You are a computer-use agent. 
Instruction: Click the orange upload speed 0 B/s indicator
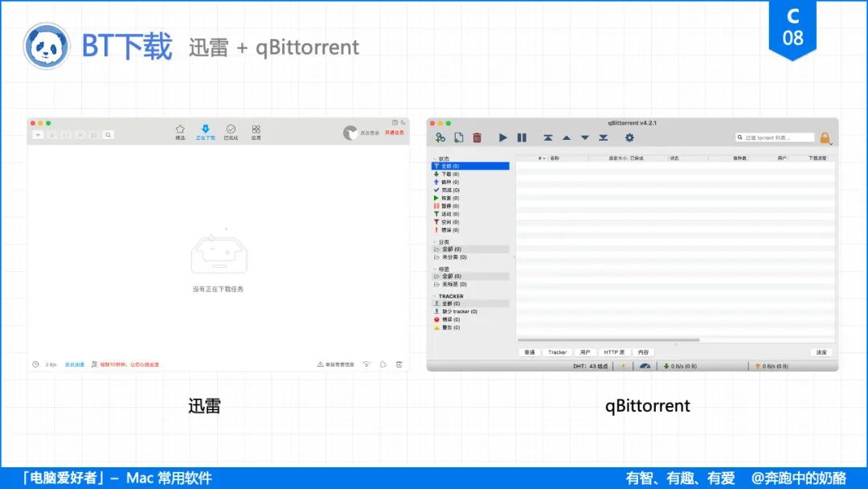[772, 366]
